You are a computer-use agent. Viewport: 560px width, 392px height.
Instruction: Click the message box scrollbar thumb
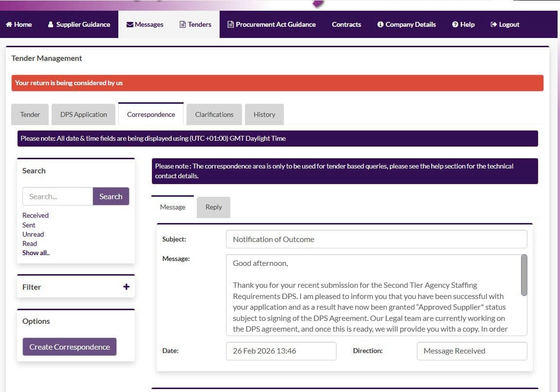524,275
